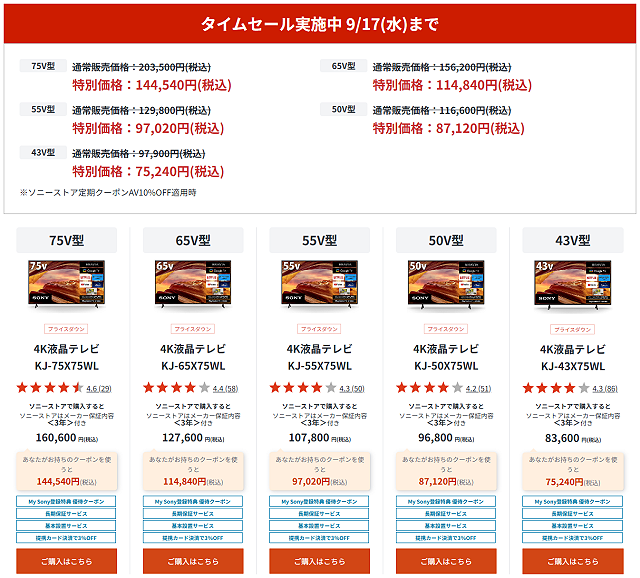Click the product name KJ-55X75WL
Screen dimensions: 640x578
(x=320, y=366)
